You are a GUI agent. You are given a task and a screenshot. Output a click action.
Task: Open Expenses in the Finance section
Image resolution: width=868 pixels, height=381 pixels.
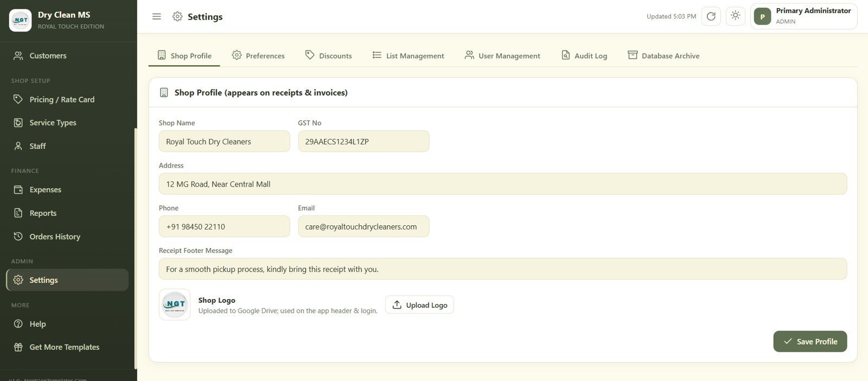[x=67, y=189]
